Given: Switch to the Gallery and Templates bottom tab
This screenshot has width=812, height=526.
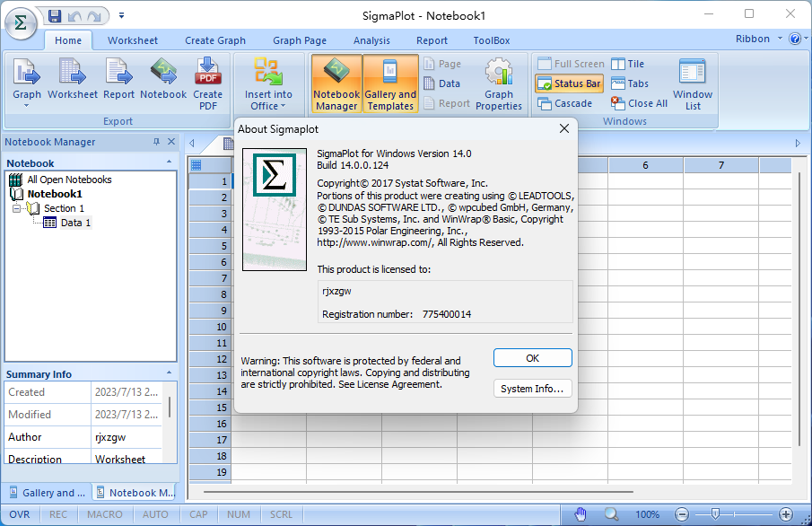Looking at the screenshot, I should [x=47, y=493].
